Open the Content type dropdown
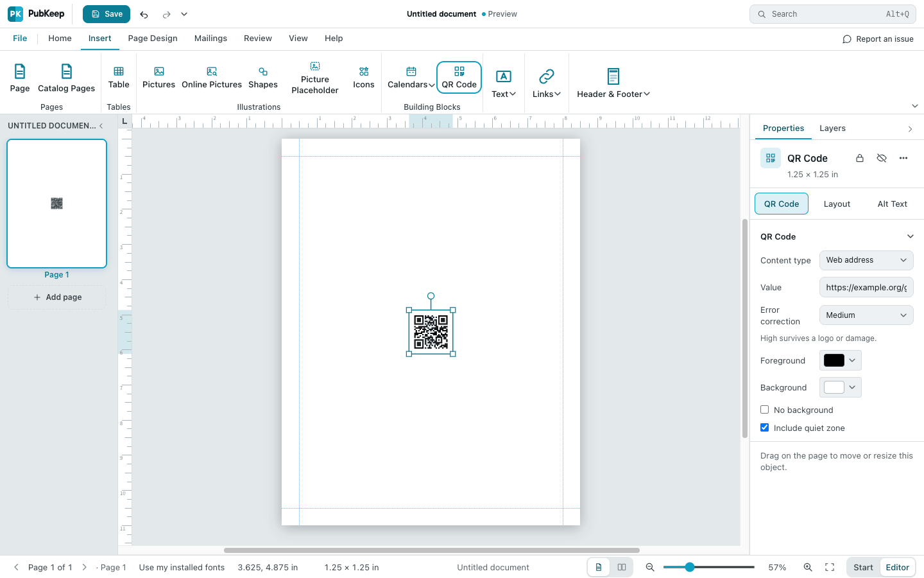Viewport: 924px width, 578px height. click(x=866, y=260)
